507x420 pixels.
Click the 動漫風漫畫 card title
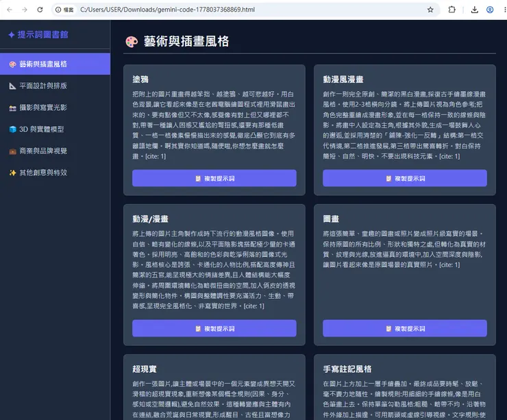[343, 79]
